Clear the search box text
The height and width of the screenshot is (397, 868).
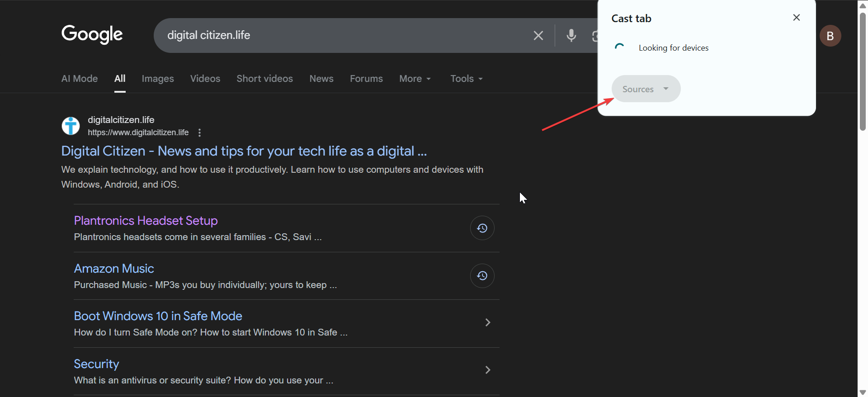coord(538,36)
